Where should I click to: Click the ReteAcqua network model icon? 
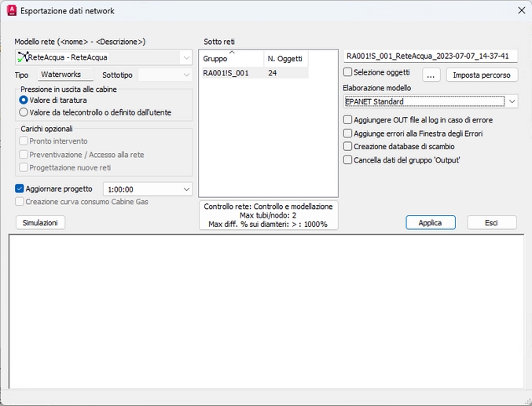coord(22,57)
